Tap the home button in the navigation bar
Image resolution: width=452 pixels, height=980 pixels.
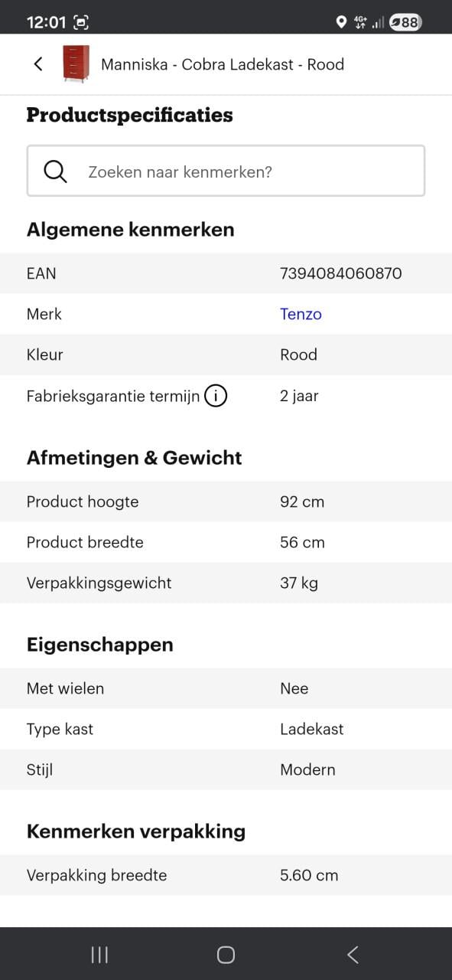[x=226, y=955]
